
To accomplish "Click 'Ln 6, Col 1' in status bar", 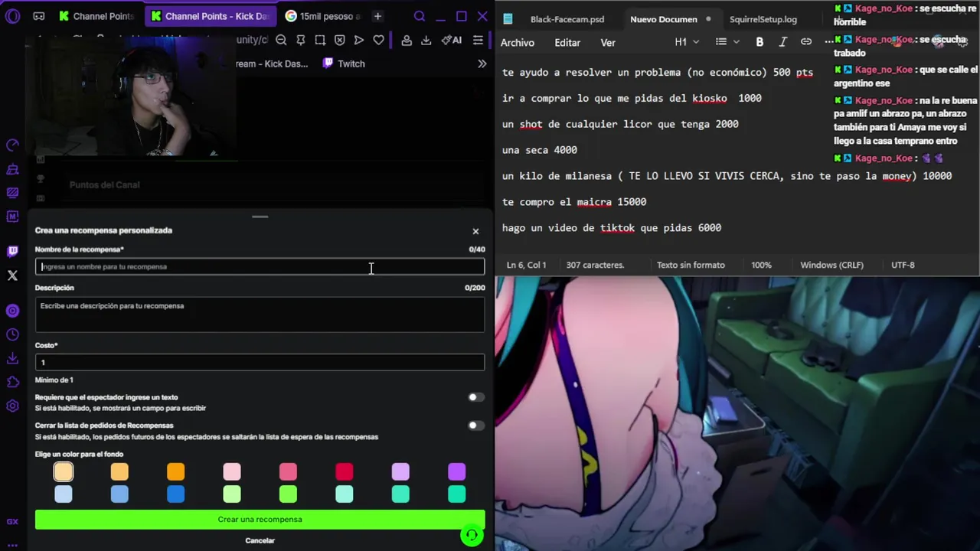I will coord(526,265).
